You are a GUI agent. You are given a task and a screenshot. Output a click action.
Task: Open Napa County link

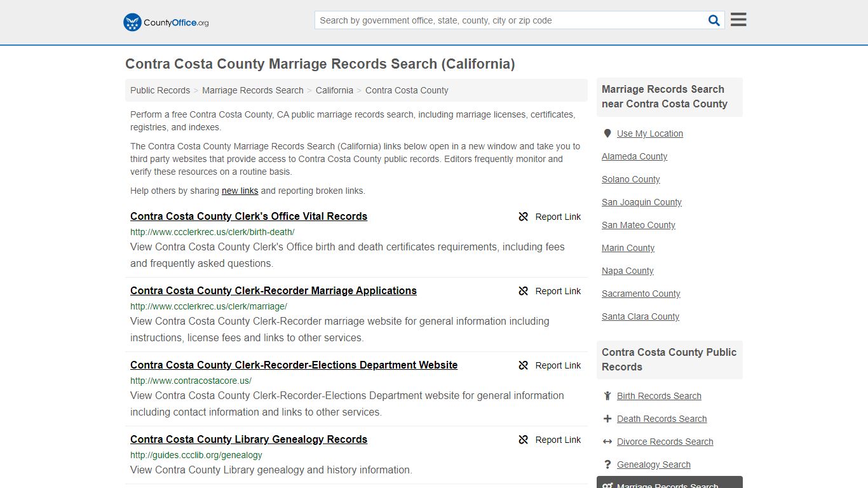(627, 271)
